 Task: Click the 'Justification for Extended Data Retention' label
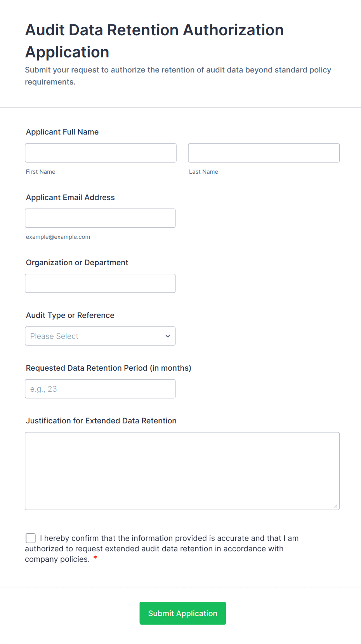(101, 421)
